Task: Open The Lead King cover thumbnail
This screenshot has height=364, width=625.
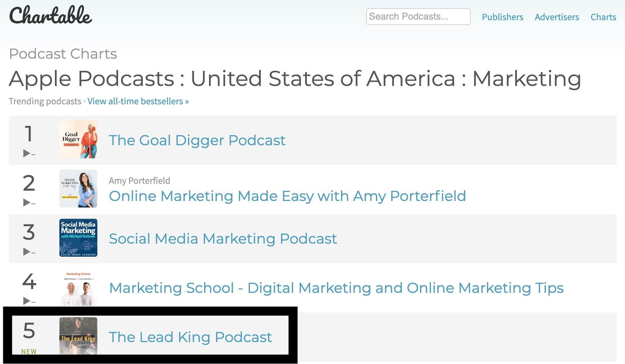Action: pos(78,336)
